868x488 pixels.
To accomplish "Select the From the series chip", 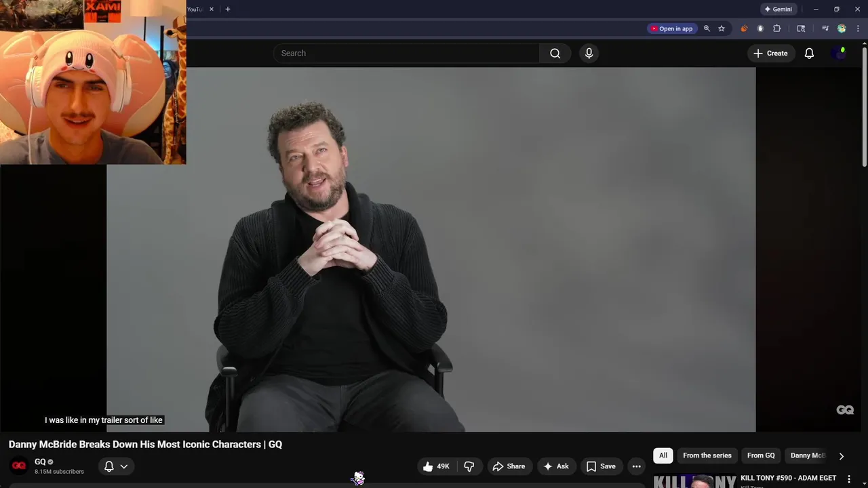I will tap(707, 455).
